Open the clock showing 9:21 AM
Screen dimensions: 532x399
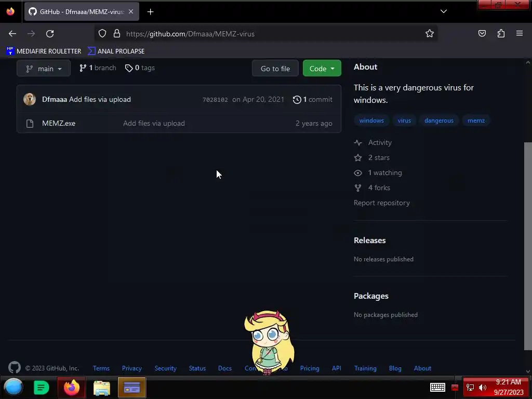[508, 387]
